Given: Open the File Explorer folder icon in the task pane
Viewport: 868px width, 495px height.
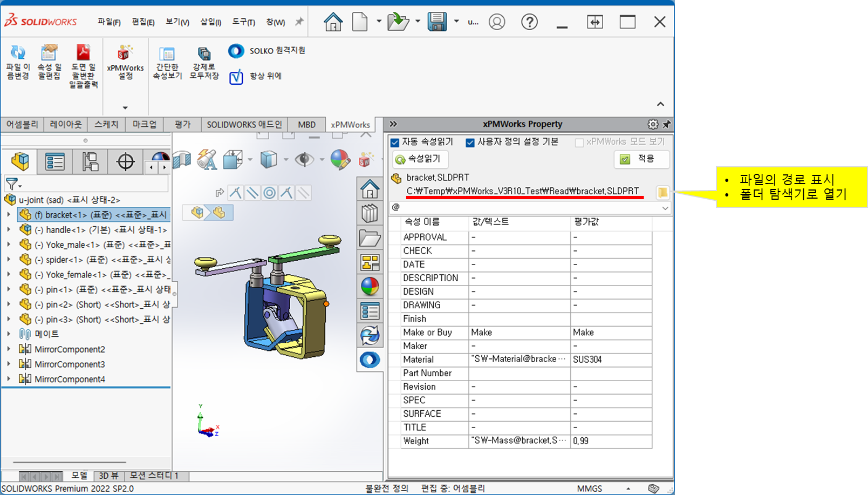Looking at the screenshot, I should click(370, 238).
